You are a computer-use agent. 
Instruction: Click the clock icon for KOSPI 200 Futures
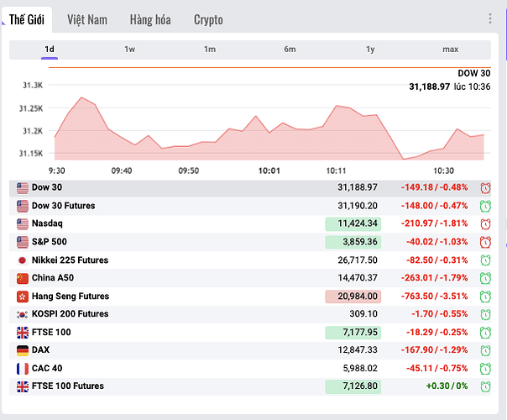[485, 314]
